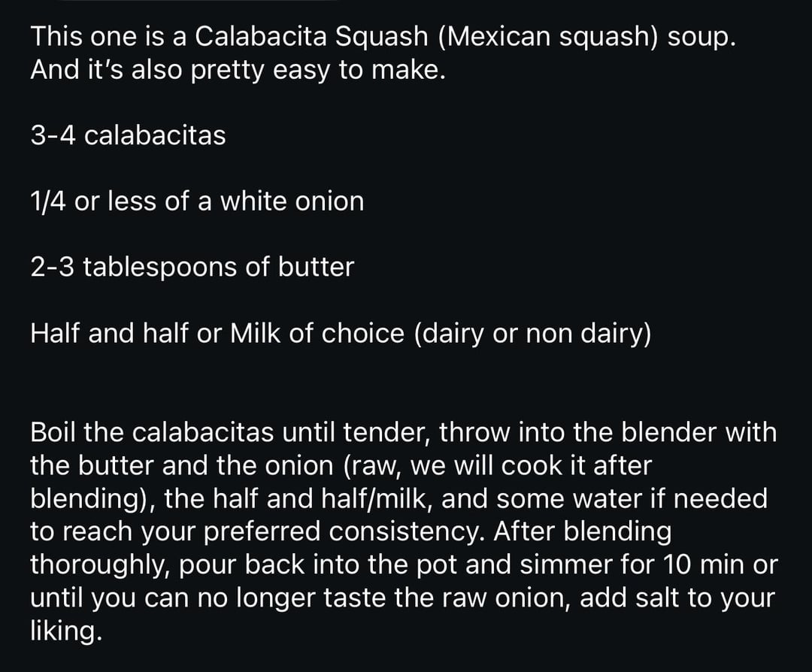Click the final word "liking."

[x=65, y=631]
